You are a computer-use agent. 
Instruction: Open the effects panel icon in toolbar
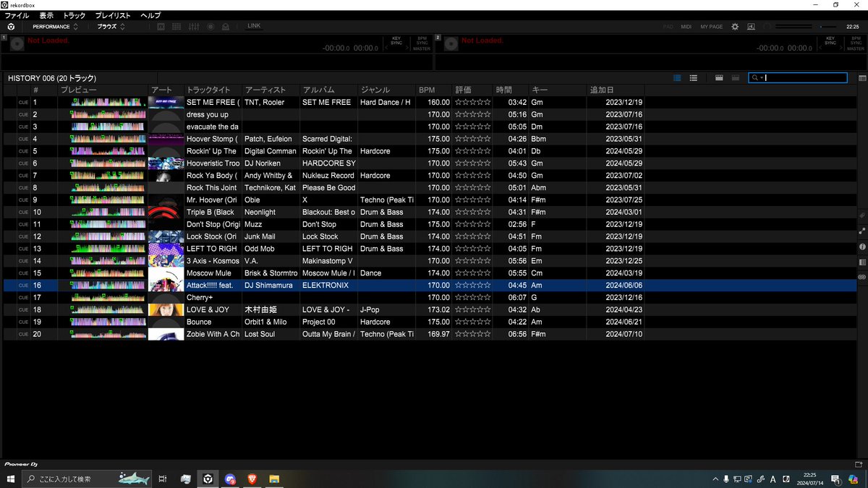[161, 27]
